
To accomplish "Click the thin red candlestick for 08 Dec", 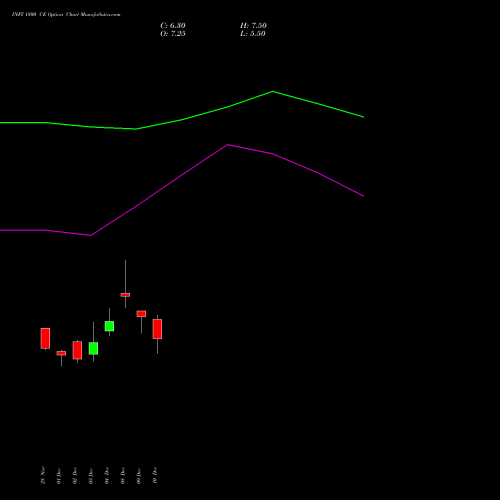I will 125,295.
